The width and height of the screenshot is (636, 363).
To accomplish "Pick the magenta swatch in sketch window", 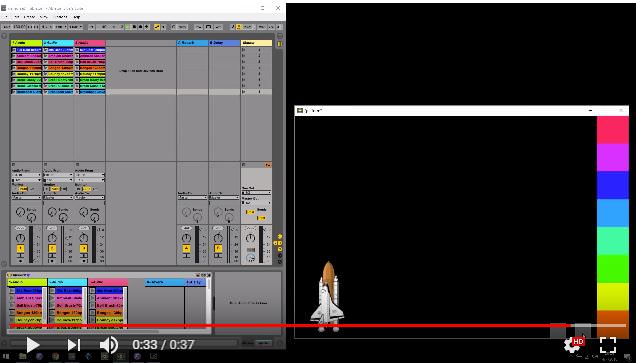I will [x=612, y=157].
